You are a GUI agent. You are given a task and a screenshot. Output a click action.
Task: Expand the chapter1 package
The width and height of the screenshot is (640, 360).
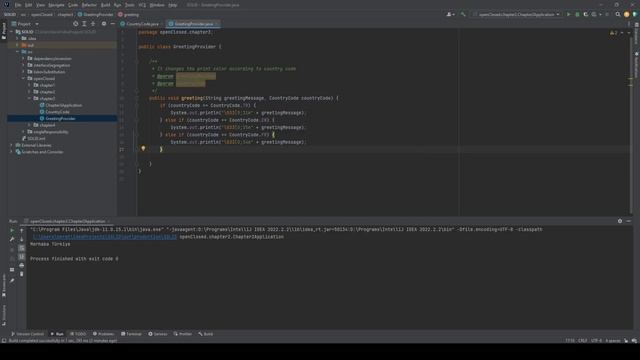pos(29,85)
